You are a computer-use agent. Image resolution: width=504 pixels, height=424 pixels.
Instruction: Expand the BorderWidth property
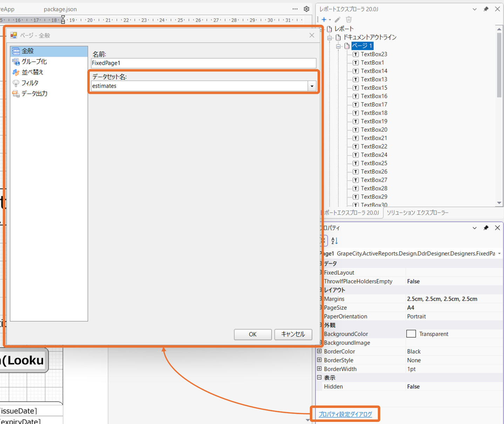coord(319,369)
